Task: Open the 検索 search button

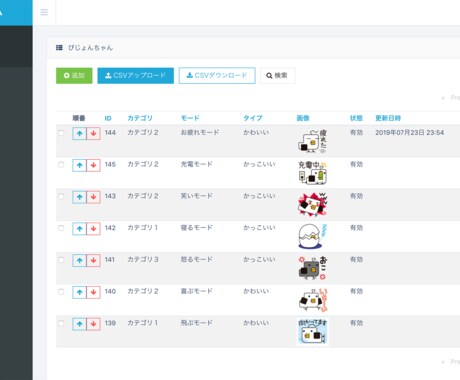Action: (x=277, y=76)
